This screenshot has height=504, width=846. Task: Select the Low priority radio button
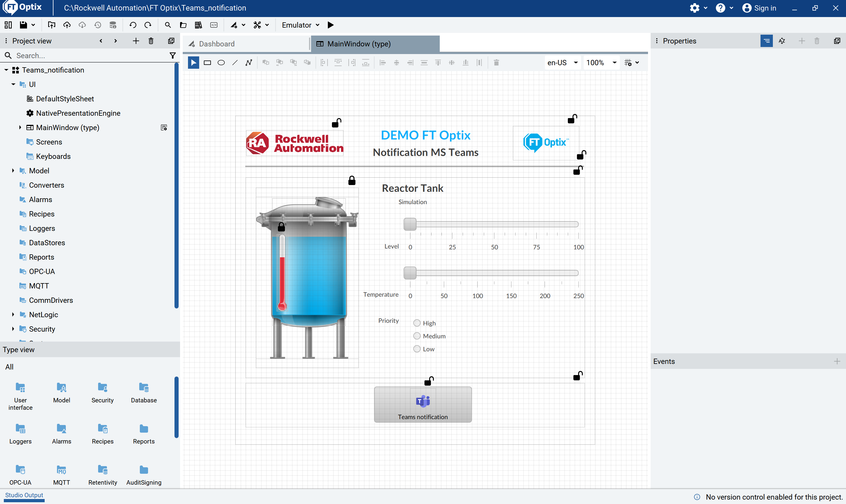417,349
